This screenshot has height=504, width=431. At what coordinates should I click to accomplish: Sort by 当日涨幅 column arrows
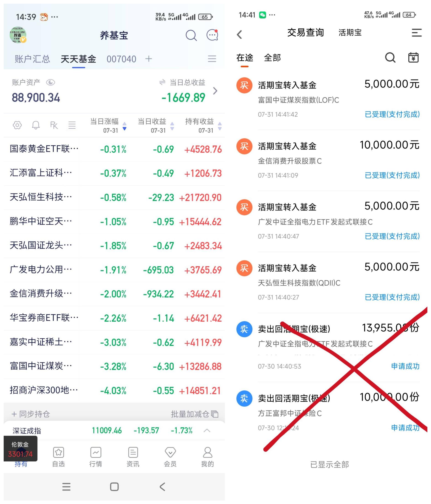[124, 126]
